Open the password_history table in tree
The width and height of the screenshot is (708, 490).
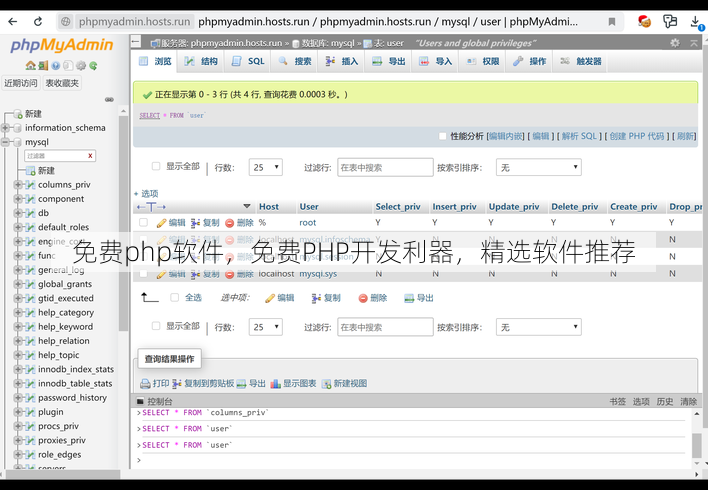72,398
